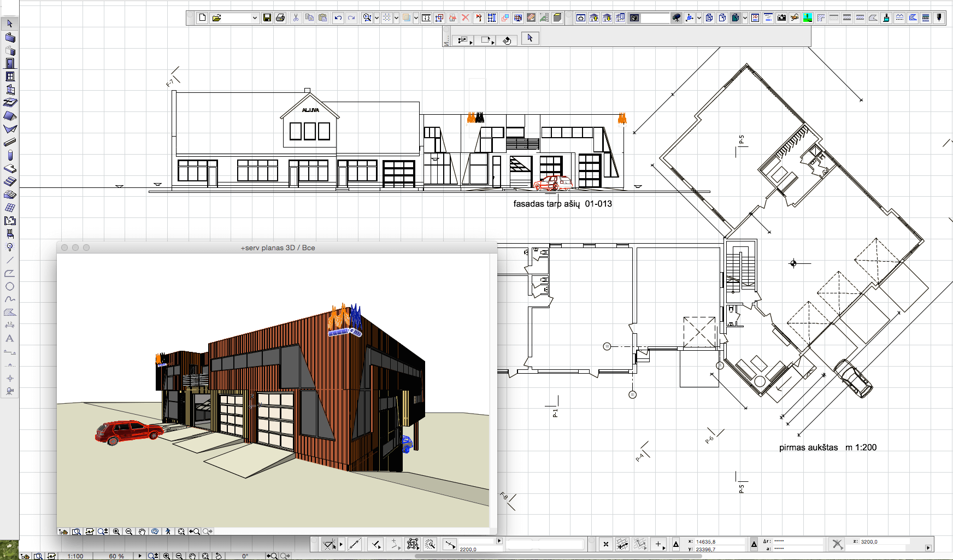Activate the arrow selection button in info box

(x=530, y=38)
